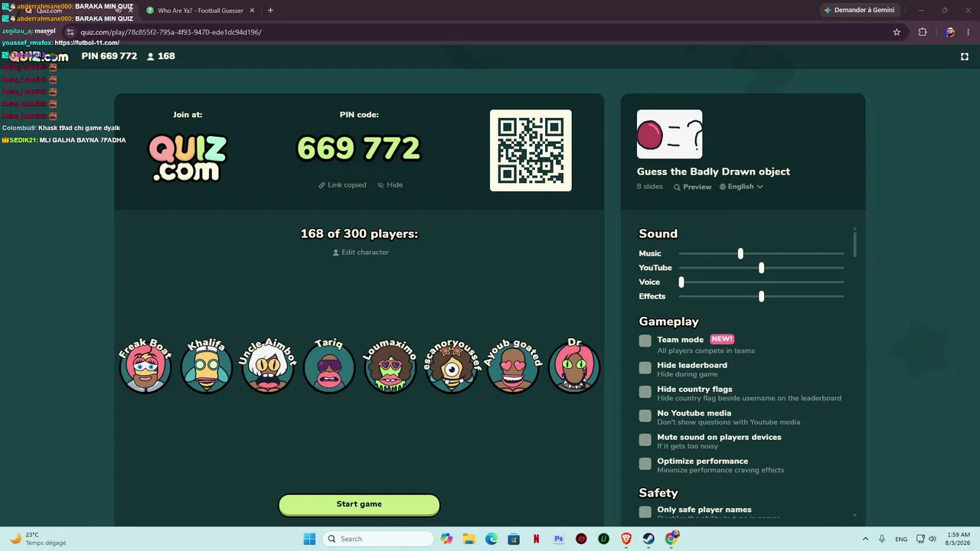Click the Start game button
This screenshot has height=551, width=980.
coord(359,504)
